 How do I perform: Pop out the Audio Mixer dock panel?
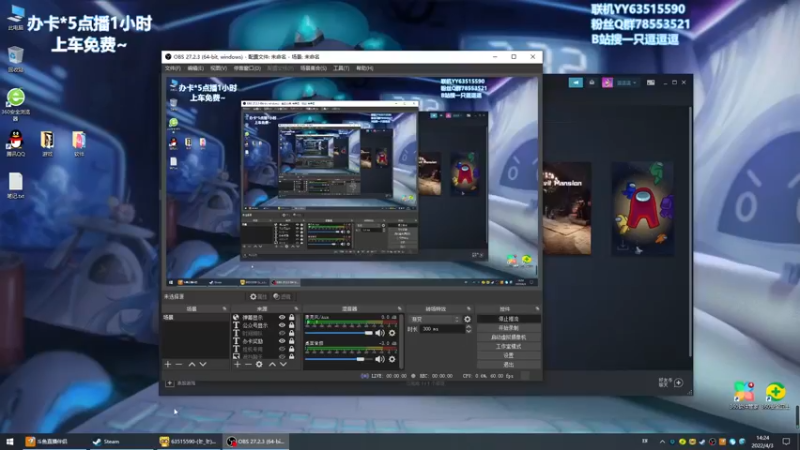pos(399,309)
